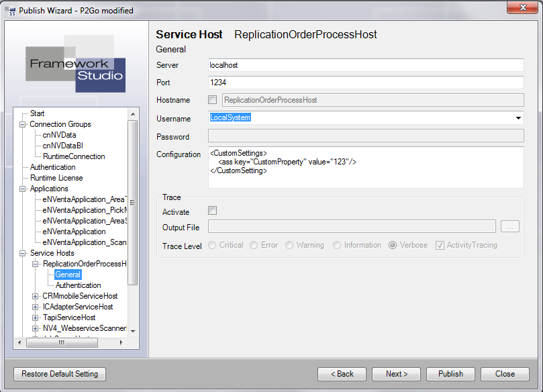Select General under ReplicationOrderProcessHost
This screenshot has height=392, width=543.
(x=68, y=275)
